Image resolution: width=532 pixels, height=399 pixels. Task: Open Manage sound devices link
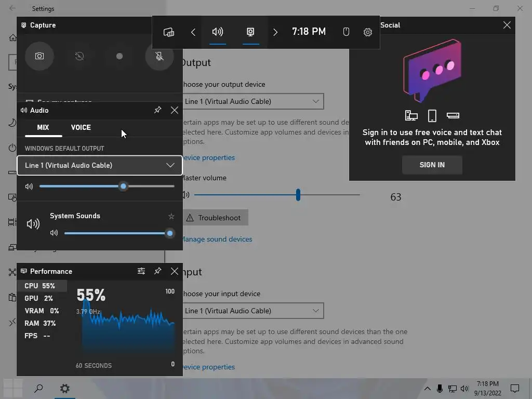pos(218,239)
